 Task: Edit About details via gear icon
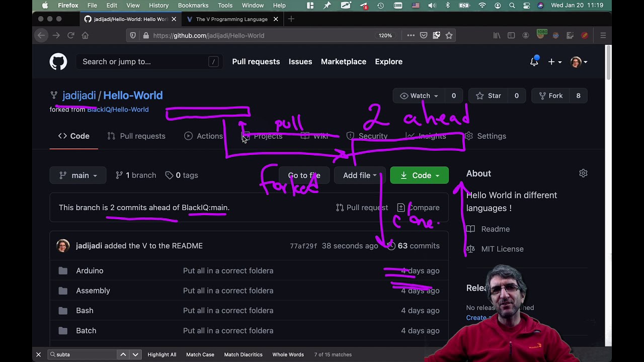tap(583, 173)
